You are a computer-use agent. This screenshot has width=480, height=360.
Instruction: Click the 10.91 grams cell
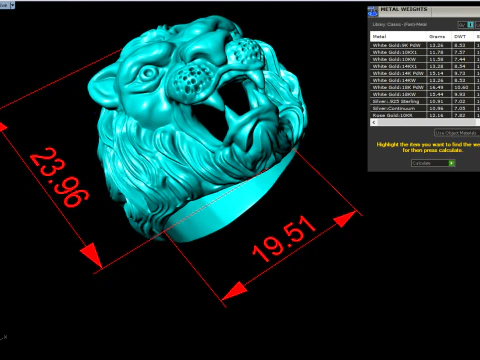tap(438, 101)
